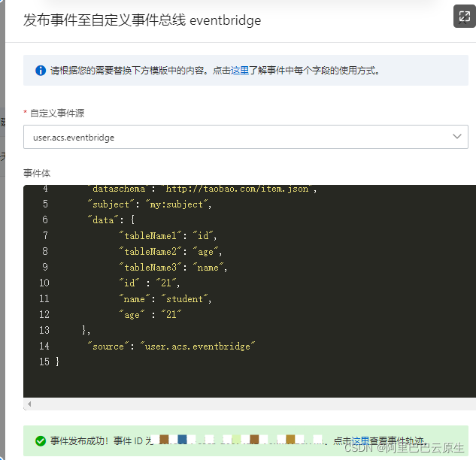This screenshot has width=476, height=460.
Task: Place cursor on the "subject" line in the editor
Action: 150,204
